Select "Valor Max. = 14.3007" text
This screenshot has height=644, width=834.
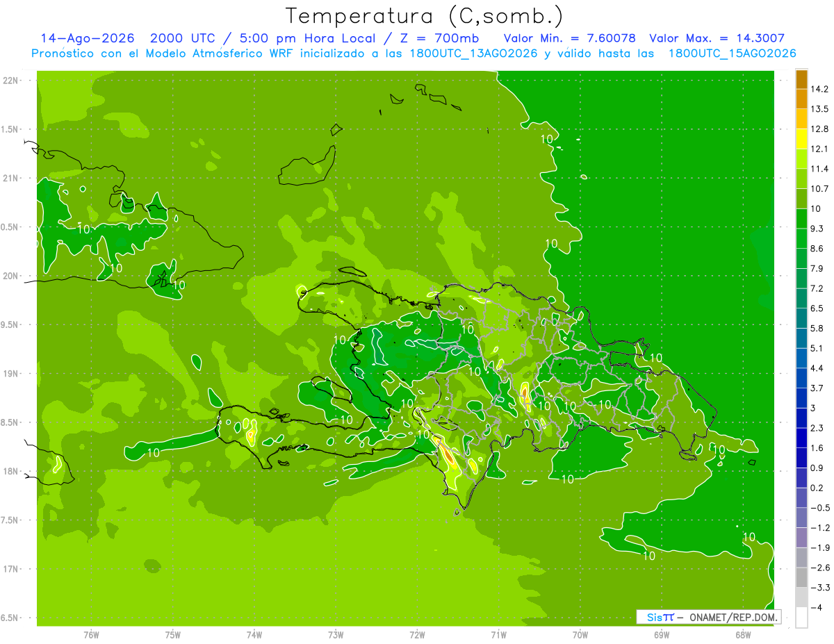point(717,38)
